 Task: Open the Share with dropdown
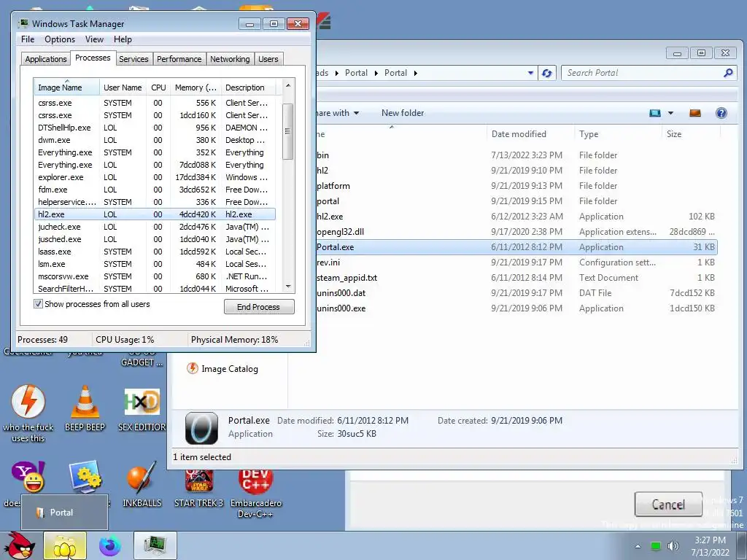click(337, 113)
